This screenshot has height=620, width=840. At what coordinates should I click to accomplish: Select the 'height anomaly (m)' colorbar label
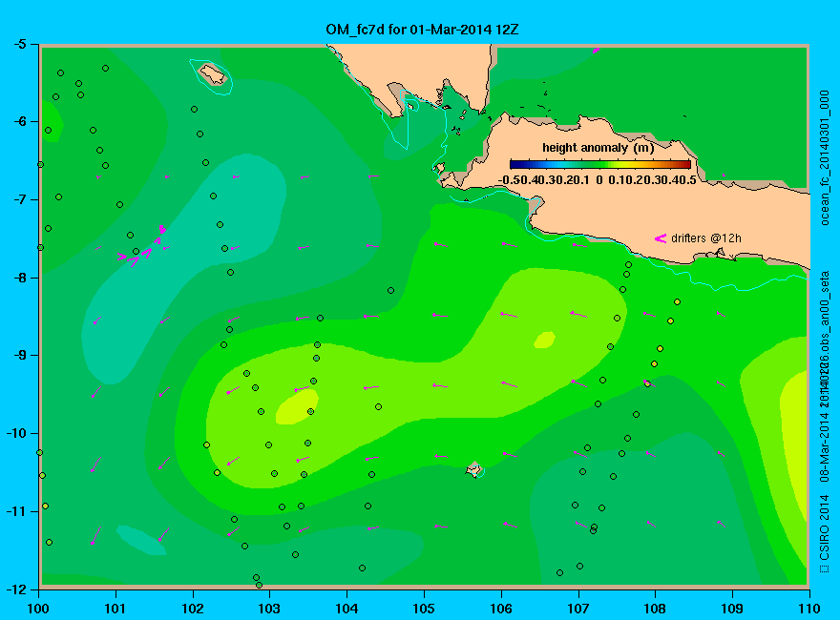click(x=598, y=148)
